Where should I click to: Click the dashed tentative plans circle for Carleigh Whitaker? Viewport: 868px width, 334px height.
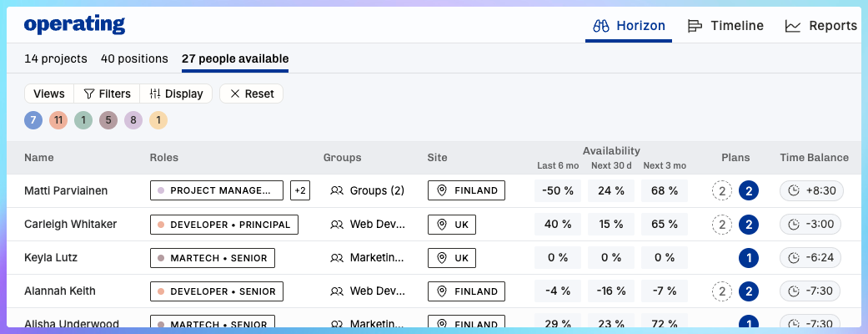(x=722, y=224)
